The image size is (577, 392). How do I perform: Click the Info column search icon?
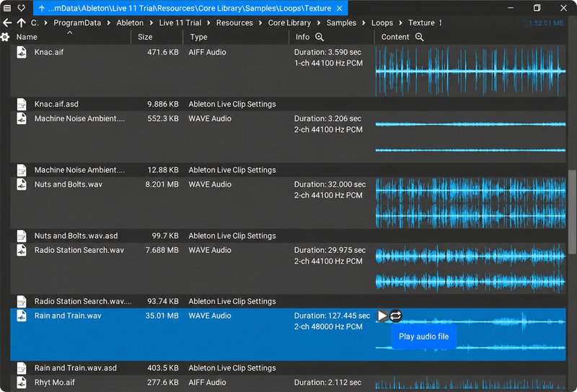point(320,37)
